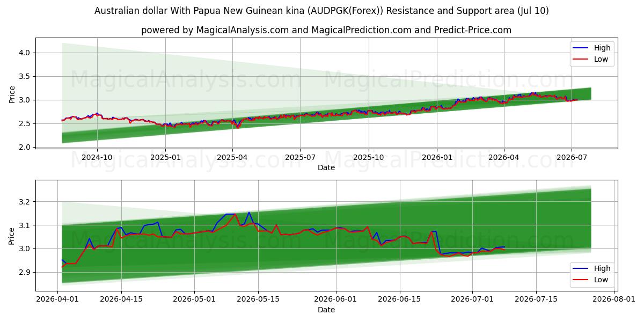This screenshot has width=644, height=322.
Task: Click the 2026-04-01 tick label on the bottom chart
Action: click(x=57, y=300)
